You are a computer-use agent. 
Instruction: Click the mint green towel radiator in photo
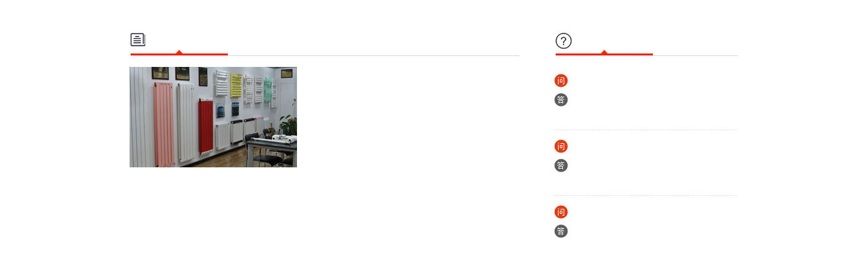pos(268,88)
